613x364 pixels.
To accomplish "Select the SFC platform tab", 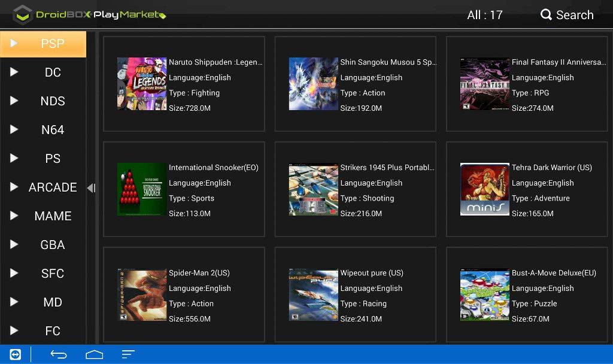I will (x=43, y=273).
